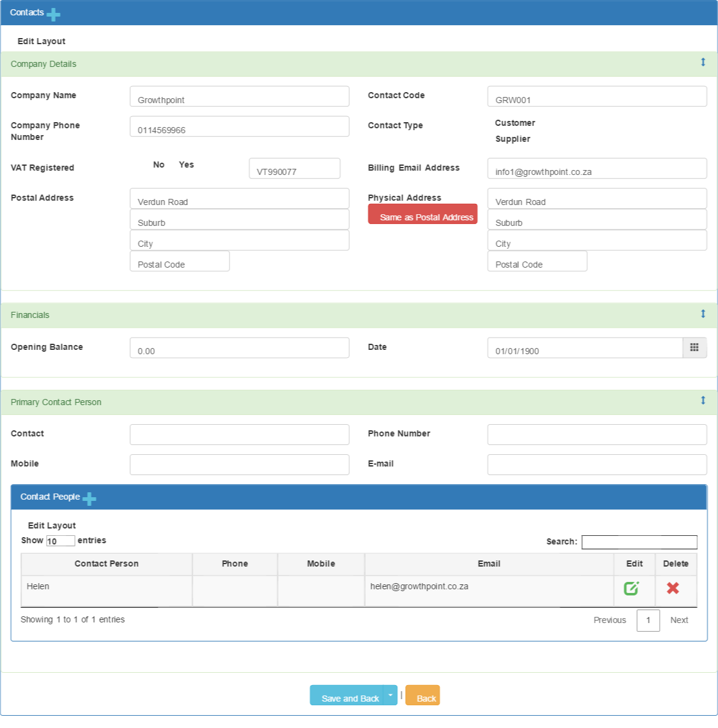Image resolution: width=718 pixels, height=728 pixels.
Task: Collapse the Company Details section
Action: pyautogui.click(x=703, y=62)
